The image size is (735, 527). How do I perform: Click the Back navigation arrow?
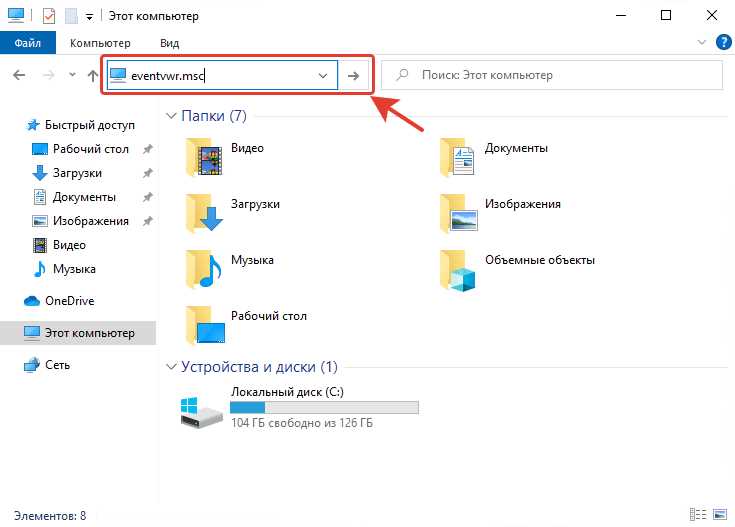tap(19, 75)
